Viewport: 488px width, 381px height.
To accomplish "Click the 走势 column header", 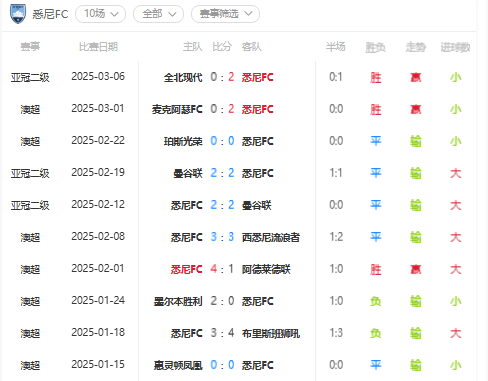I will [415, 47].
